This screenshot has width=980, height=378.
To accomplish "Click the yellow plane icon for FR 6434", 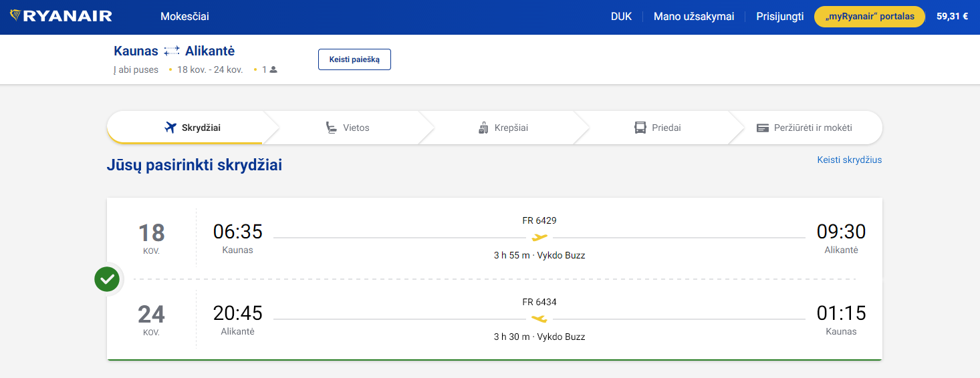I will (539, 319).
